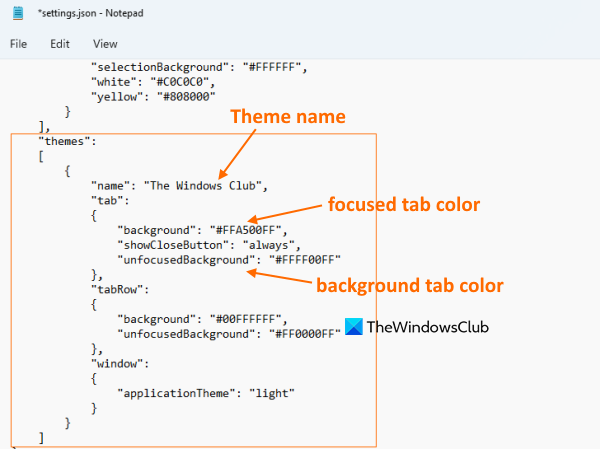The height and width of the screenshot is (449, 600).
Task: Click the "showCloseButton": "always" line
Action: (209, 245)
